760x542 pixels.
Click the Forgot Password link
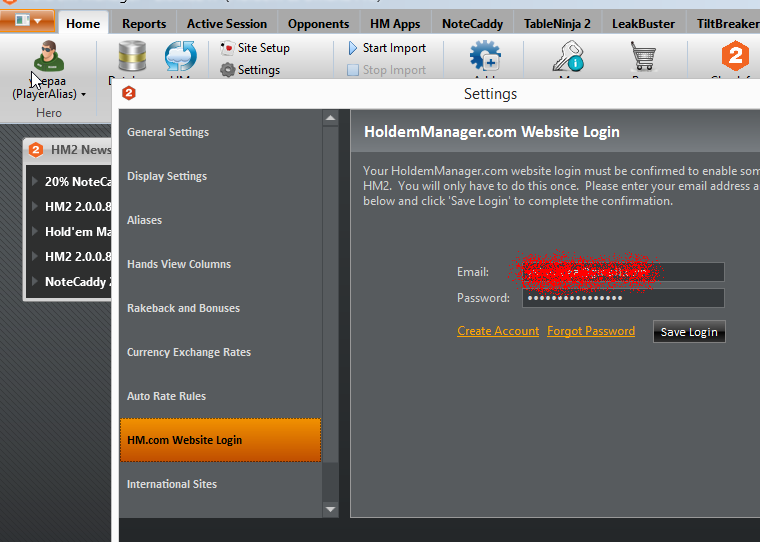pyautogui.click(x=591, y=331)
